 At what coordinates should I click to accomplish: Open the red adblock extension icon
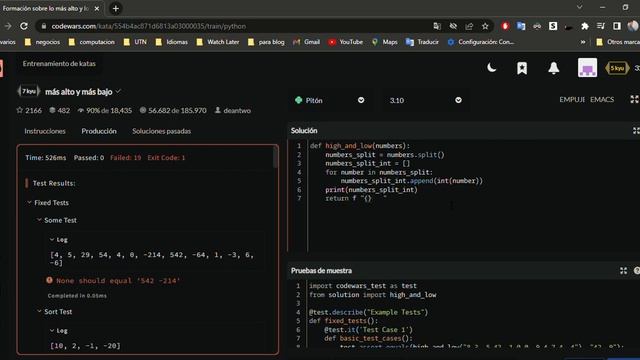coord(505,26)
